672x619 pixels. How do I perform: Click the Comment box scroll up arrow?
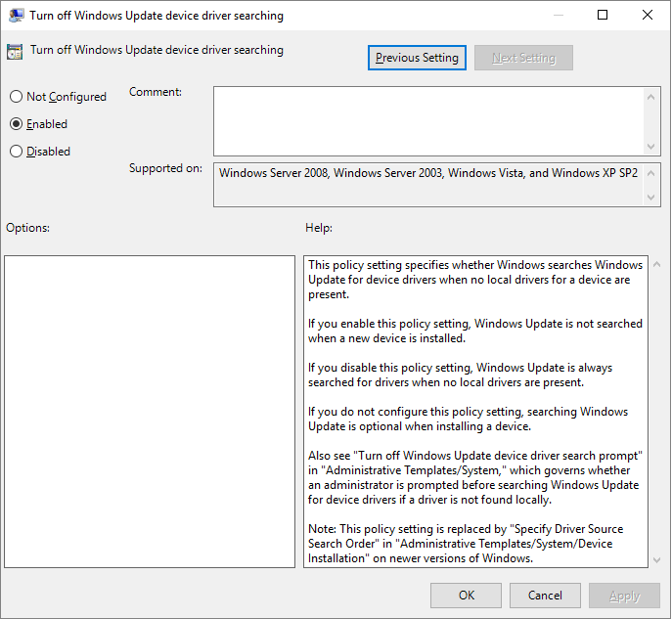pos(651,97)
